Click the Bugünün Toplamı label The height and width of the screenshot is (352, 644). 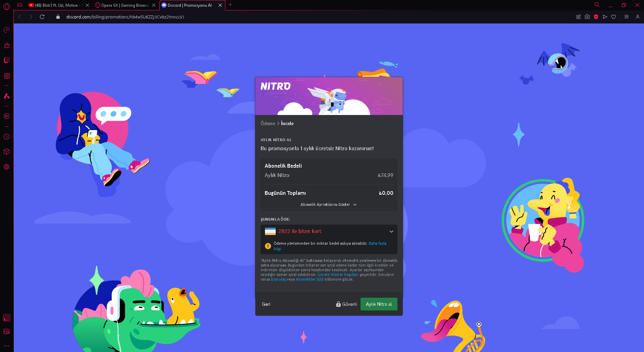pos(285,193)
